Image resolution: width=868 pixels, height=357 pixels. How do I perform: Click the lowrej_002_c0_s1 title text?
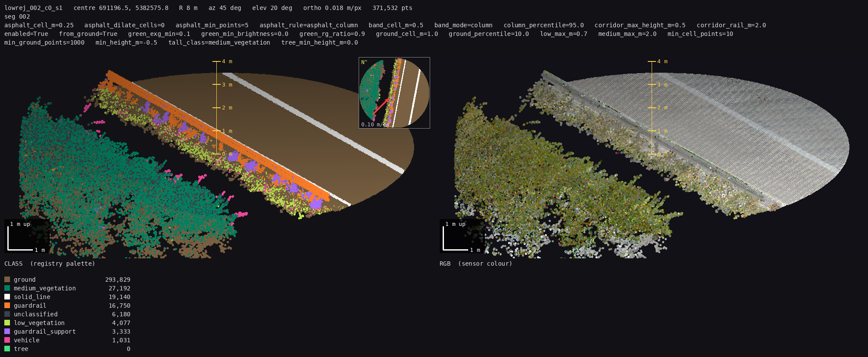pos(33,8)
